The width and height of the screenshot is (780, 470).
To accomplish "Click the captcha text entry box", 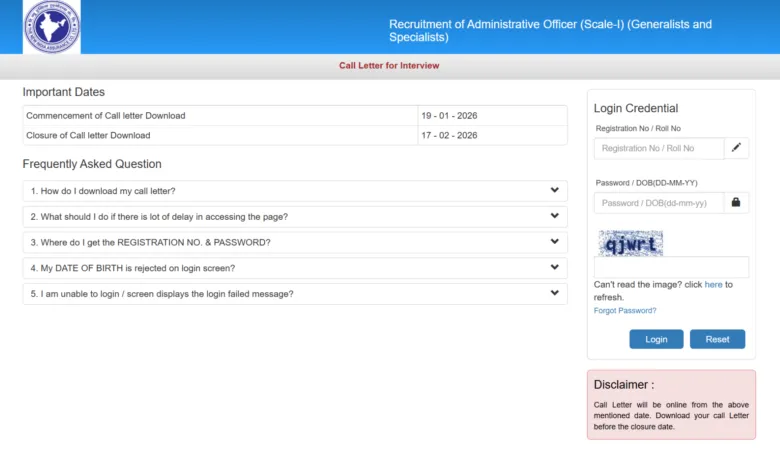I will coord(671,267).
